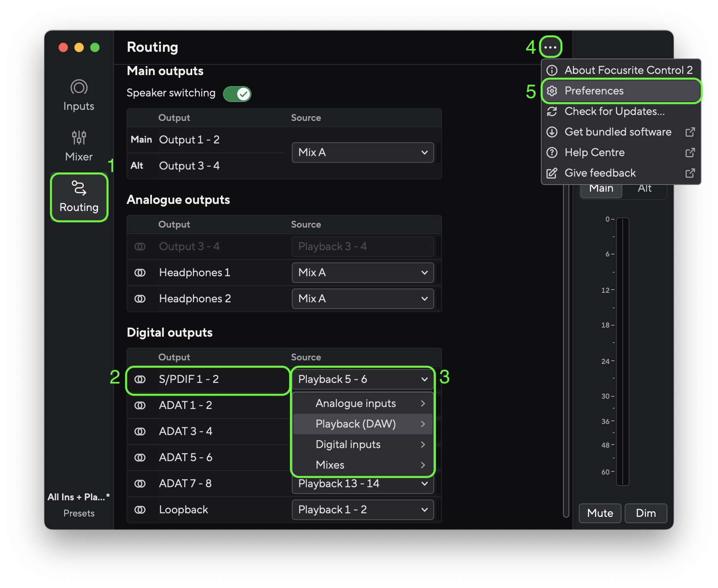Click the stereo link toggle on ADAT 3 - 4
The image size is (718, 588).
tap(140, 431)
